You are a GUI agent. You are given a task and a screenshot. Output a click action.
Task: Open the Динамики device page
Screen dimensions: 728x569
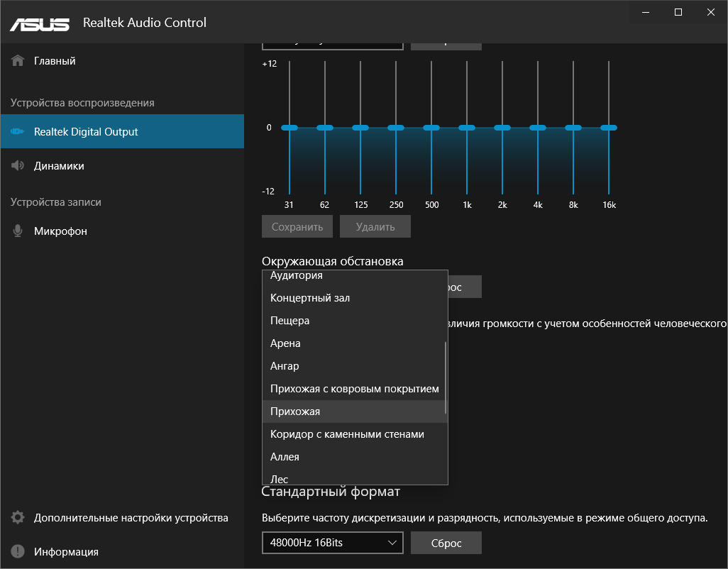pyautogui.click(x=123, y=166)
